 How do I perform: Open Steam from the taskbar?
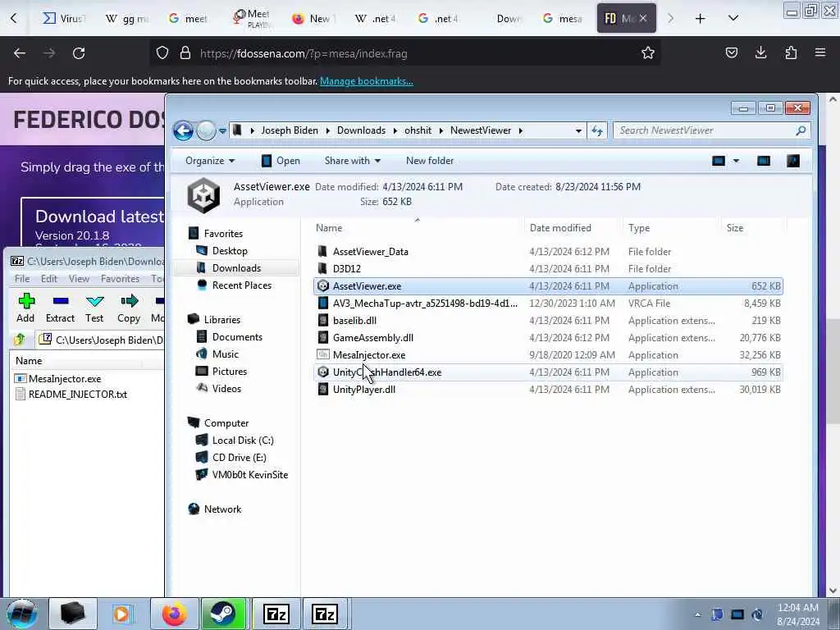223,614
